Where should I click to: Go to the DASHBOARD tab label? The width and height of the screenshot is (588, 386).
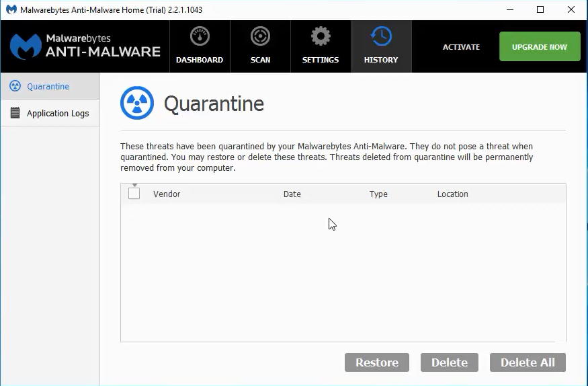point(200,60)
